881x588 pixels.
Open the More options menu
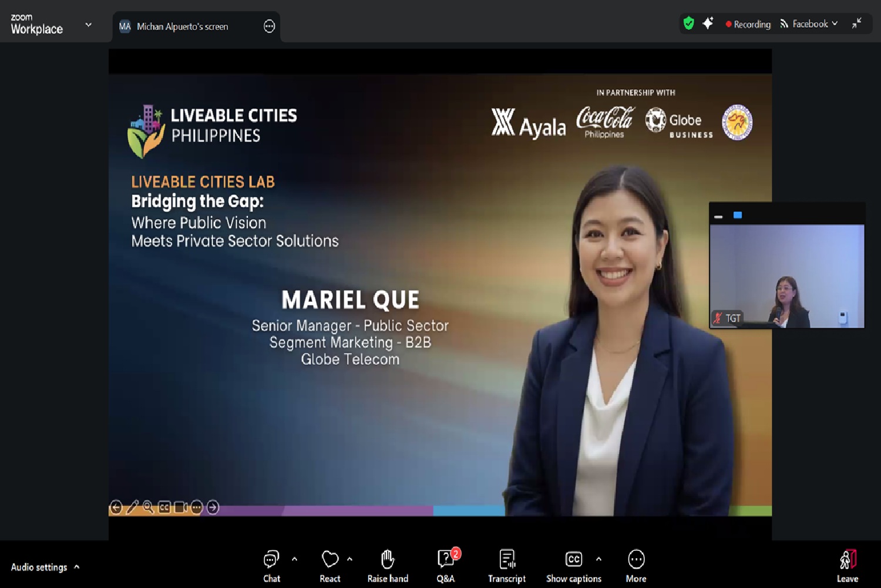point(635,565)
